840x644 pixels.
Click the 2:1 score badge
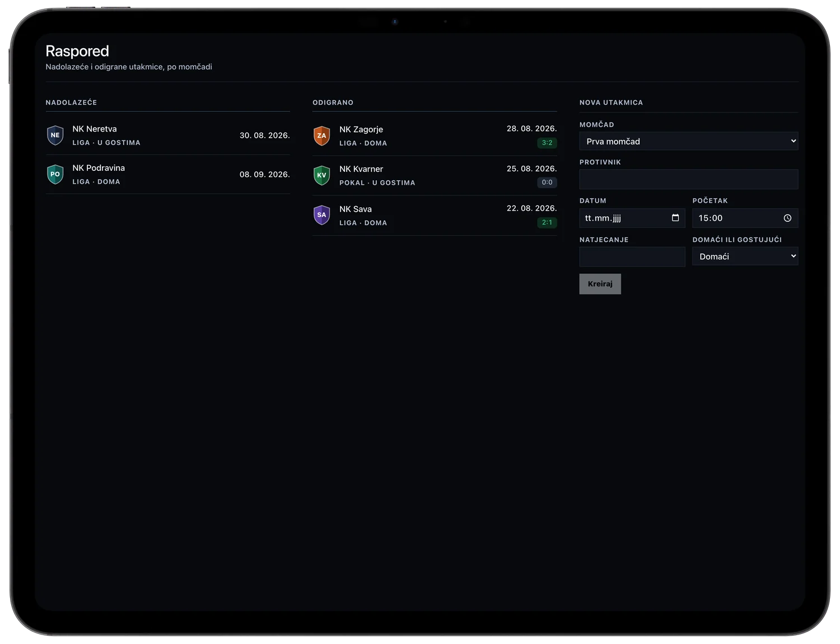coord(547,222)
